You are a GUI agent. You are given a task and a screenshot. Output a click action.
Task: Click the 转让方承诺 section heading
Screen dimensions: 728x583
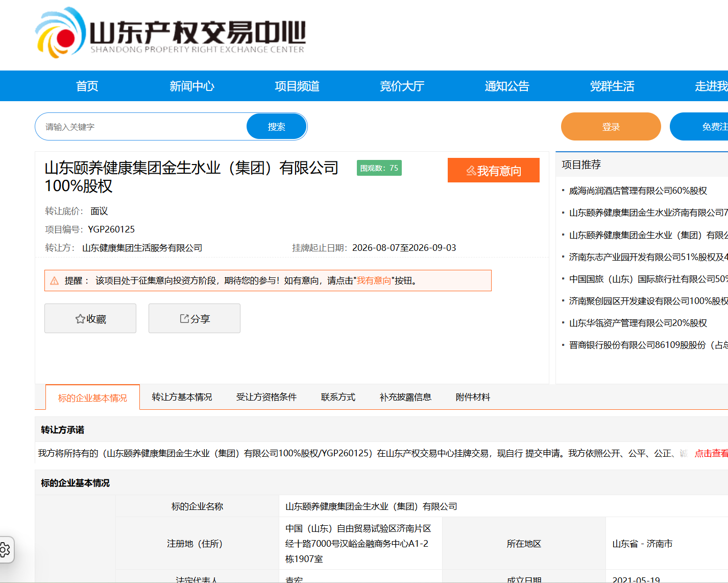tap(62, 430)
